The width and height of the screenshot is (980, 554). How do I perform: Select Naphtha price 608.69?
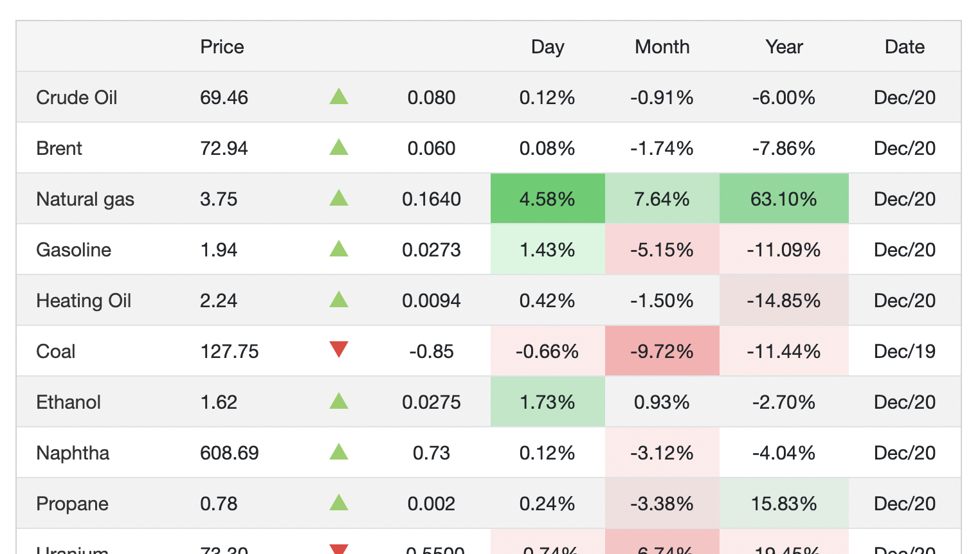pos(229,453)
